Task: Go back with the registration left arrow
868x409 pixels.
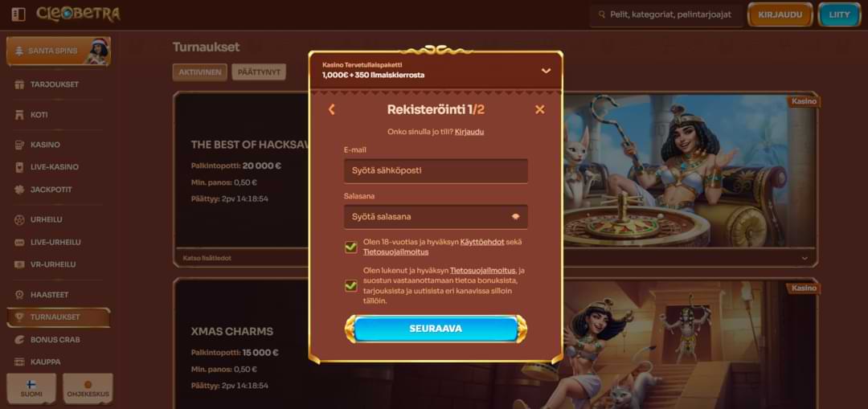Action: click(332, 109)
